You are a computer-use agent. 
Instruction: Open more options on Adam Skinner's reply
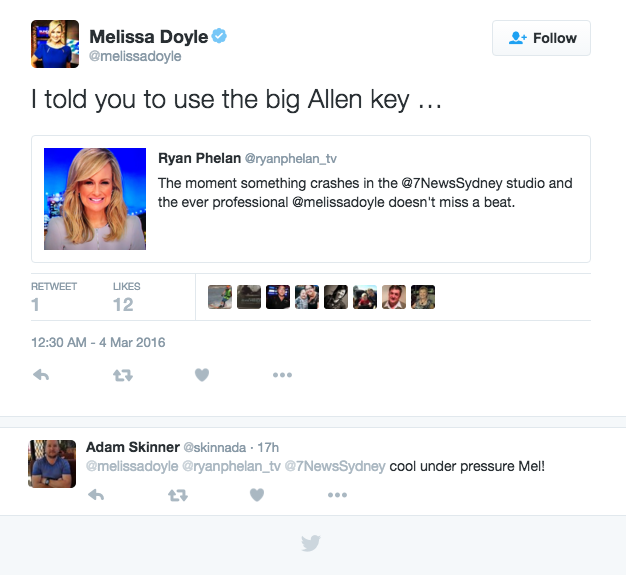coord(337,495)
